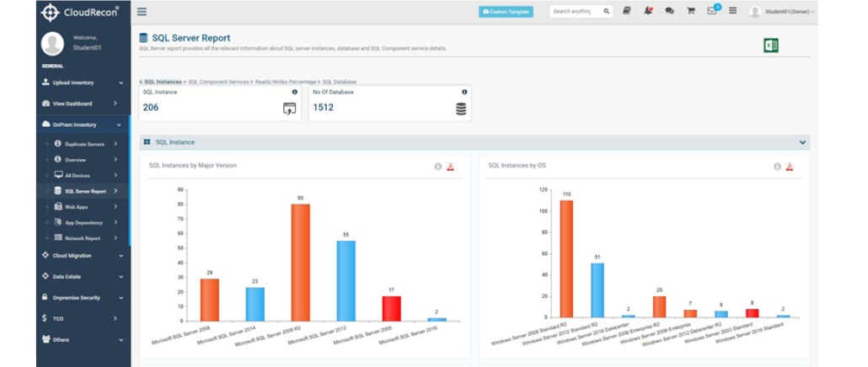The width and height of the screenshot is (868, 367).
Task: Expand Onpremise Security menu
Action: tap(83, 297)
